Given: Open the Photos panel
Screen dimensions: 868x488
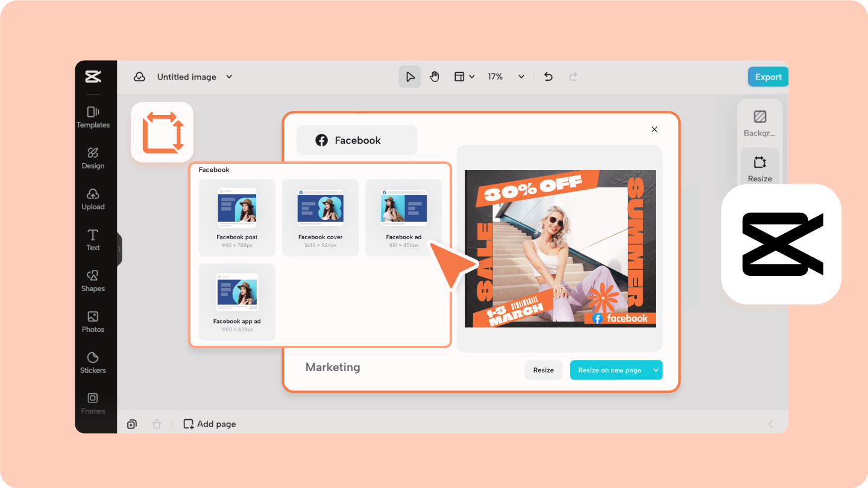Looking at the screenshot, I should pyautogui.click(x=93, y=322).
